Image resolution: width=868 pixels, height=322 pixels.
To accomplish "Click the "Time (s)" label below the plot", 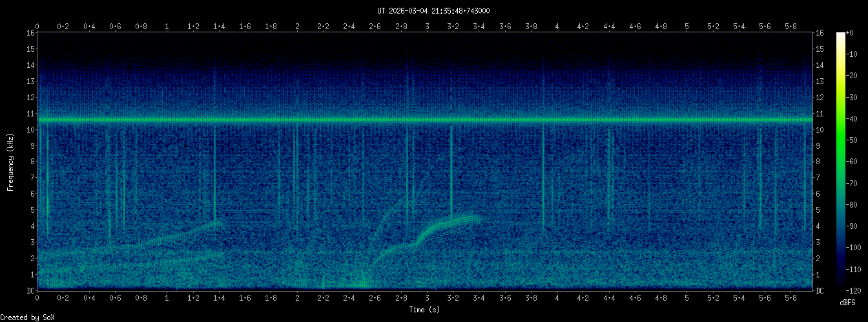I will click(424, 310).
